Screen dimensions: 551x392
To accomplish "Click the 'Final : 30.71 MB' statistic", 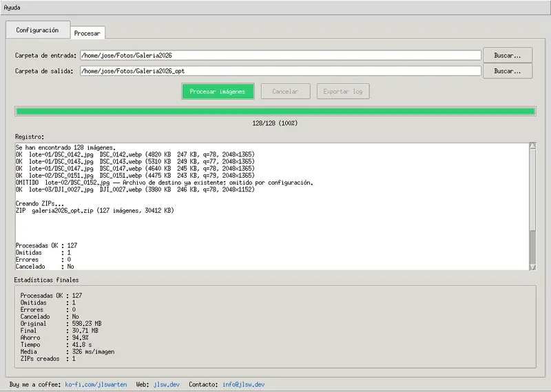I will 59,331.
